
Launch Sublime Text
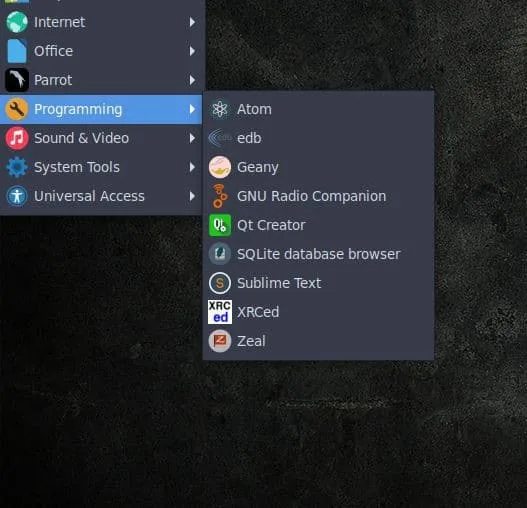click(319, 283)
